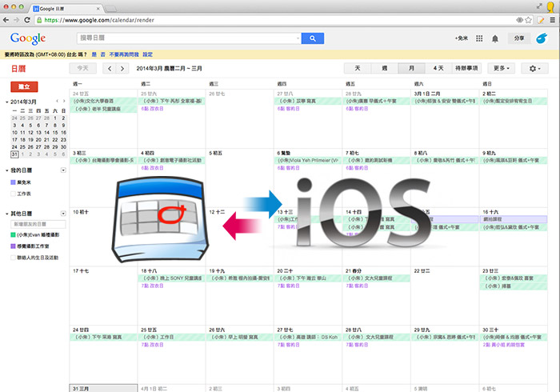
Task: Open the notifications bell
Action: point(495,38)
